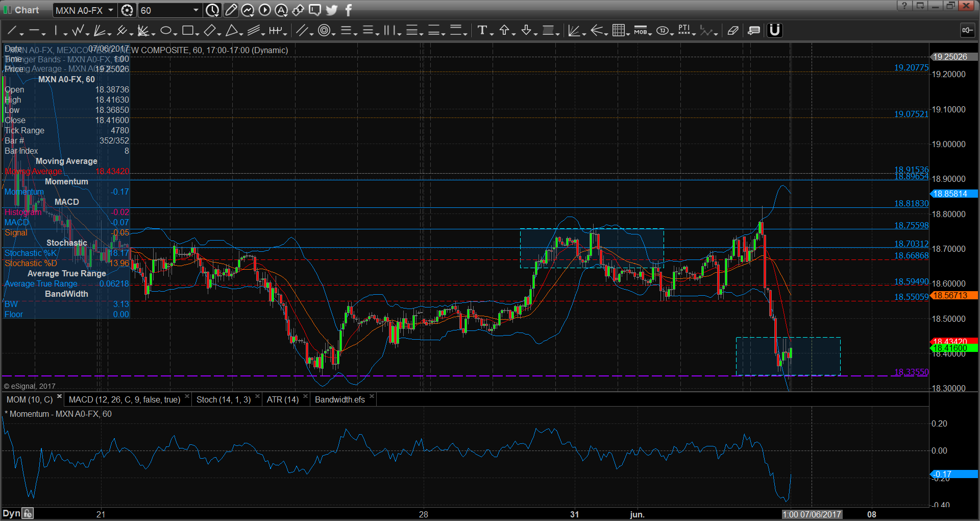The image size is (980, 521).
Task: Open the chat message bubble icon
Action: [315, 10]
